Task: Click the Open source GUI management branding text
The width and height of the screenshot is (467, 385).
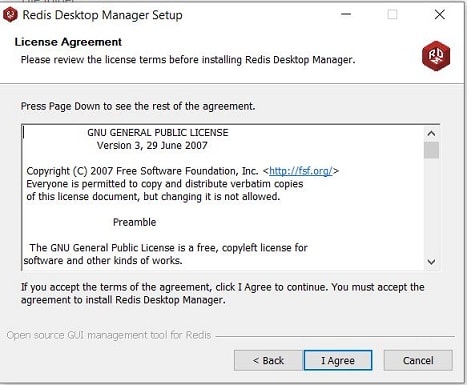Action: [x=109, y=335]
